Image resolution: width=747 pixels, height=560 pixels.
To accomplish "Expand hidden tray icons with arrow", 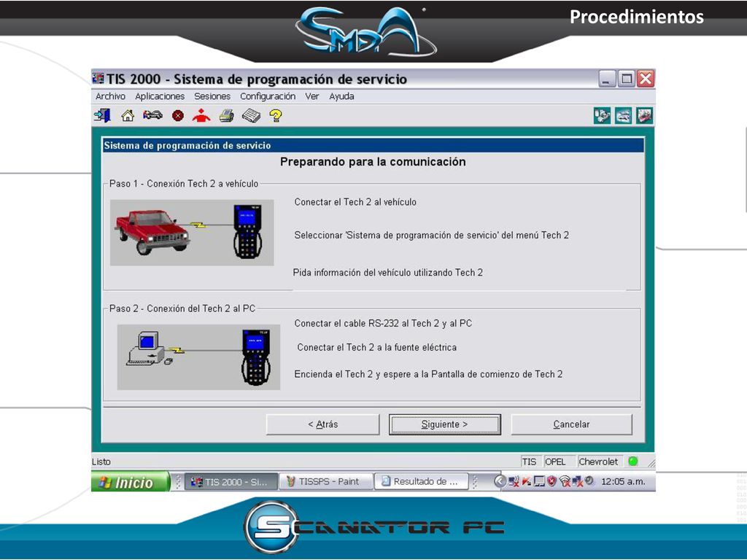I will [500, 481].
